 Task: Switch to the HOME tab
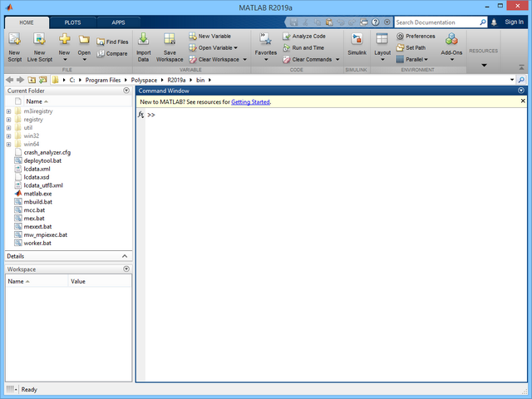click(27, 22)
